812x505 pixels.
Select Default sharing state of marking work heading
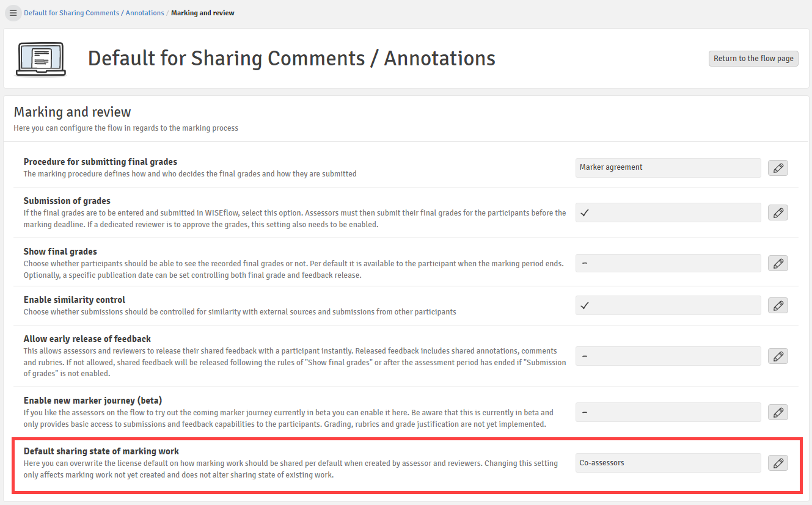[101, 451]
